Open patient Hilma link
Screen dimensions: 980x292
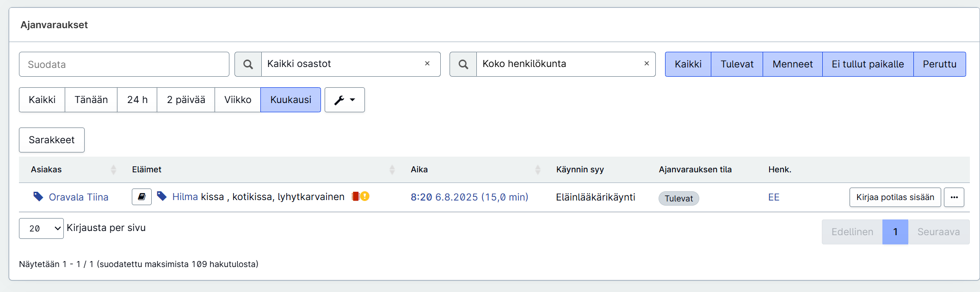[185, 197]
